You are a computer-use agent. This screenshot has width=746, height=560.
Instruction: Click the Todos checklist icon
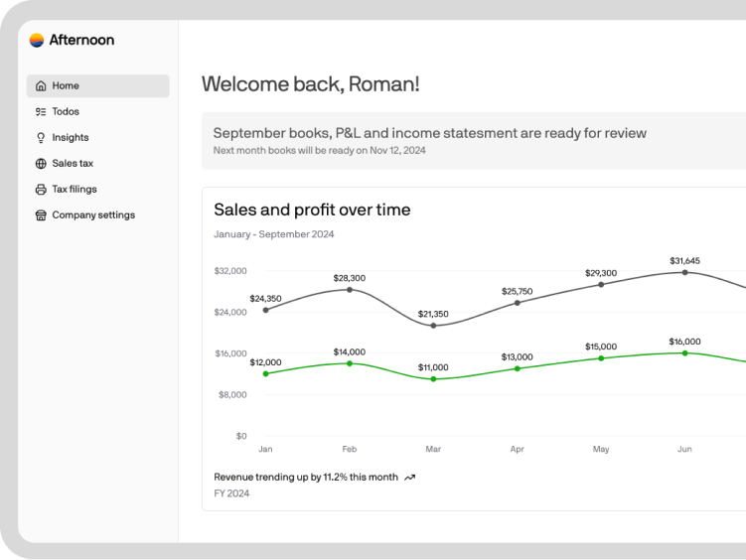point(41,112)
